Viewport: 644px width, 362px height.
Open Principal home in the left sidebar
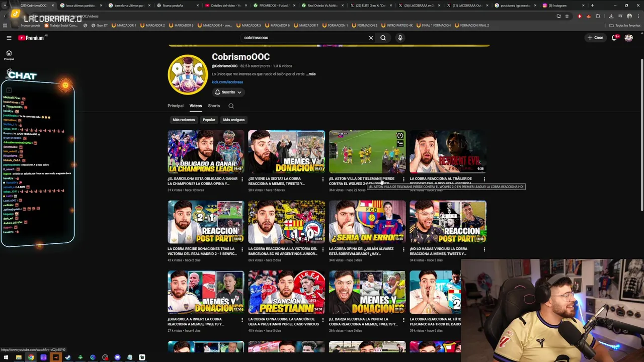9,55
